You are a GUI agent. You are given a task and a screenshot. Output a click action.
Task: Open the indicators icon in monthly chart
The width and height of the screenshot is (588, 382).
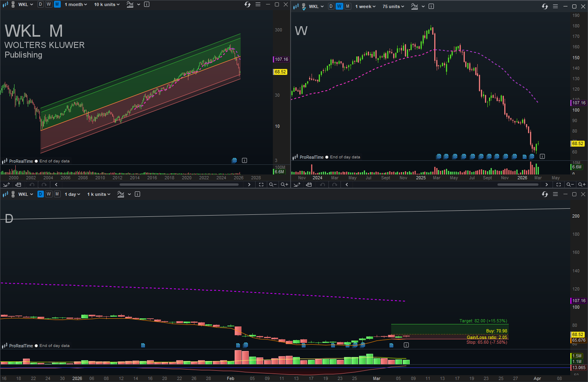pyautogui.click(x=130, y=4)
